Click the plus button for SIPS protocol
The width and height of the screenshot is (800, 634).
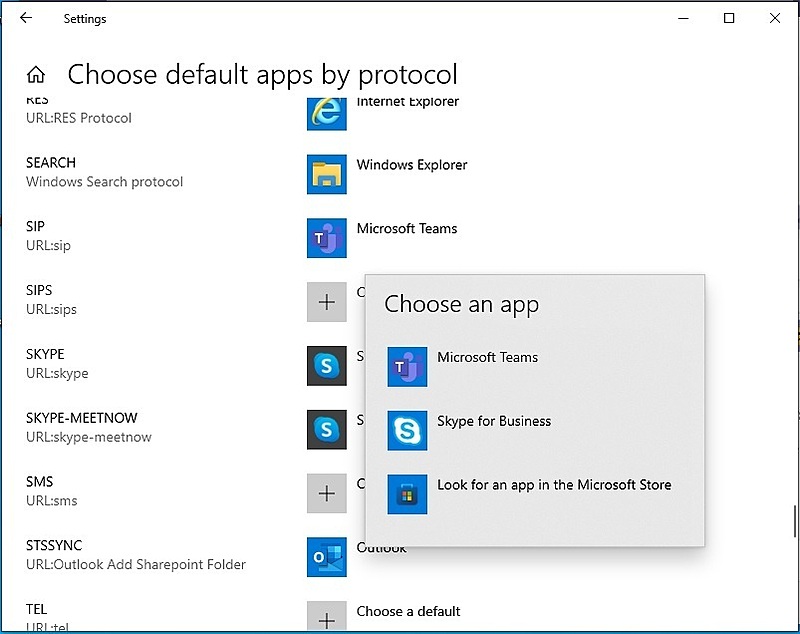point(324,301)
